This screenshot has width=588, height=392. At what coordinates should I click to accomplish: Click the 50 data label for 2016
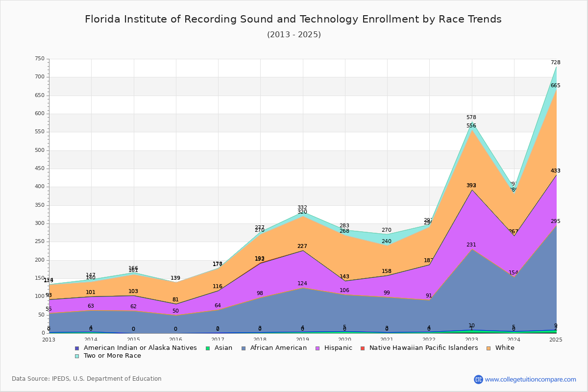coord(175,311)
